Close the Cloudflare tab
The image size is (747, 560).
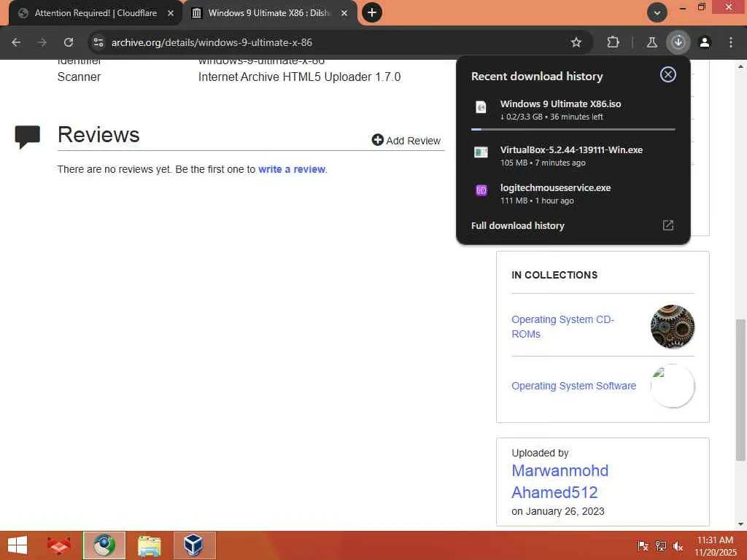point(171,13)
